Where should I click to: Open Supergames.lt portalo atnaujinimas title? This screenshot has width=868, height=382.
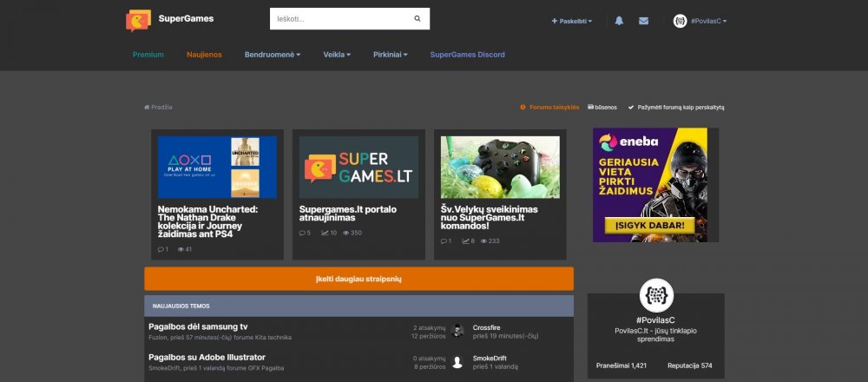[x=348, y=214]
